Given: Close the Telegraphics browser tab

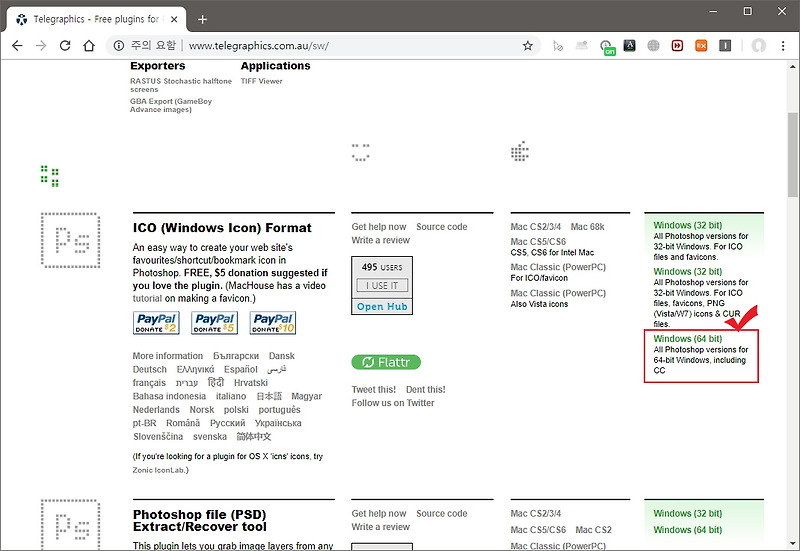Looking at the screenshot, I should pyautogui.click(x=174, y=19).
